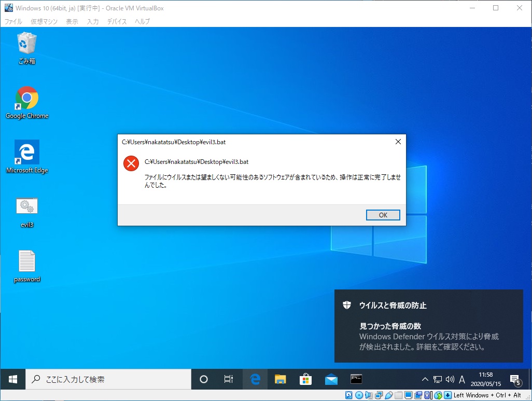Viewport: 532px width, 401px height.
Task: Expand hidden system tray icons
Action: pos(425,379)
